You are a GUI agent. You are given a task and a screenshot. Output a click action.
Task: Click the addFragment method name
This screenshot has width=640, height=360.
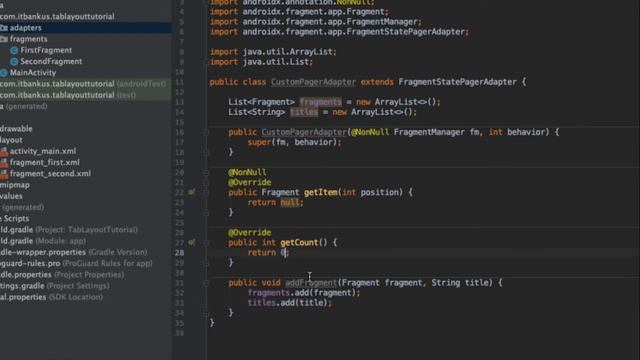coord(311,283)
